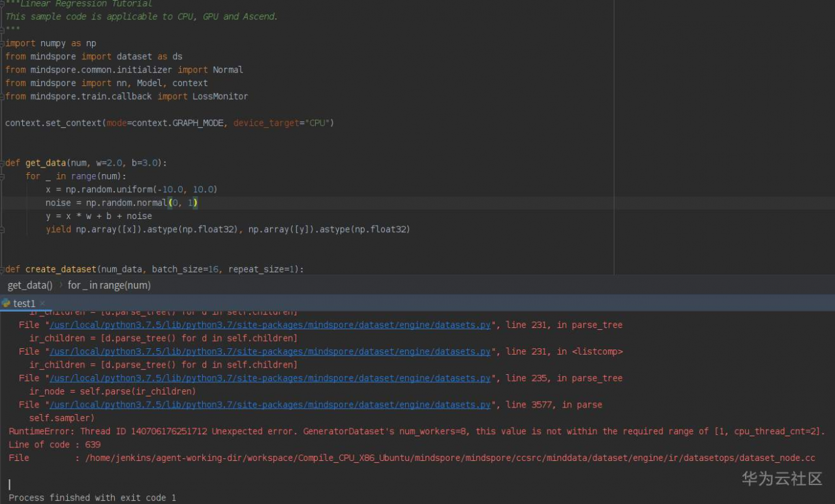Close the test1 run tab
The width and height of the screenshot is (835, 504).
[x=43, y=303]
